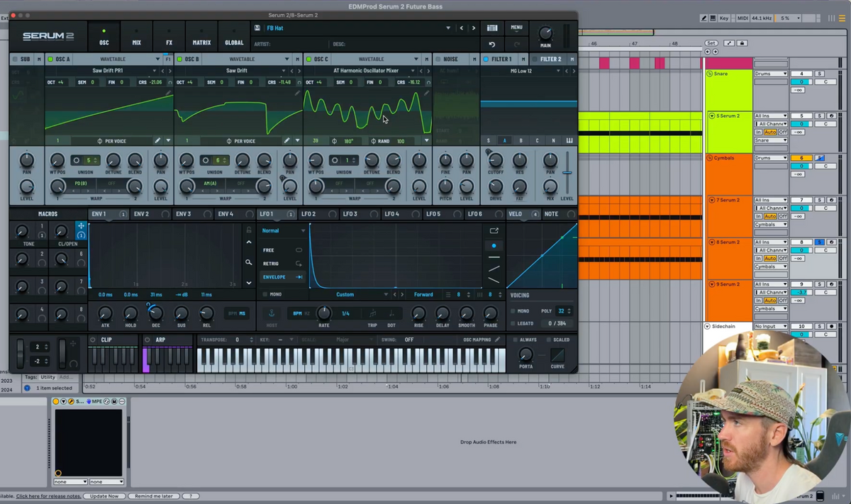Open Saw Drift PR1 wavetable dropdown
Viewport: 851px width, 504px height.
click(x=155, y=71)
